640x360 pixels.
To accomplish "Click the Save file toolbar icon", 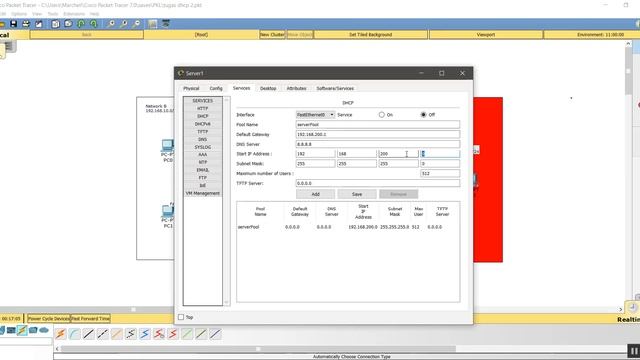I will click(14, 24).
